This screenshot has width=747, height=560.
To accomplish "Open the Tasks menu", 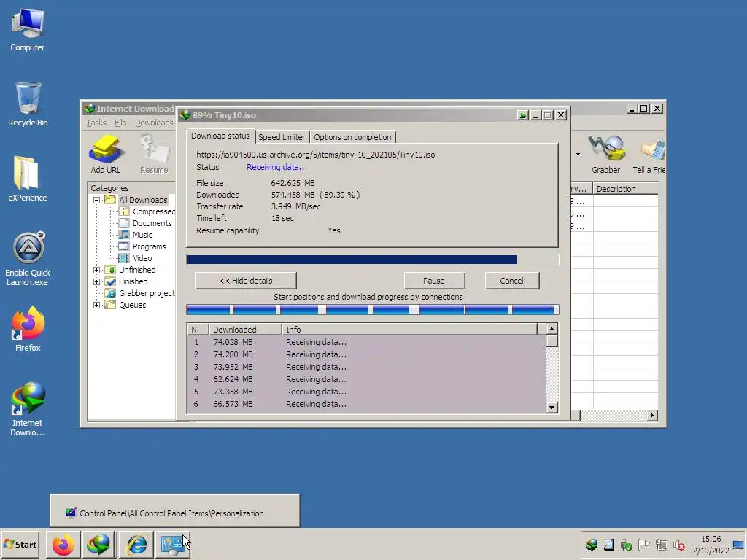I will 96,122.
